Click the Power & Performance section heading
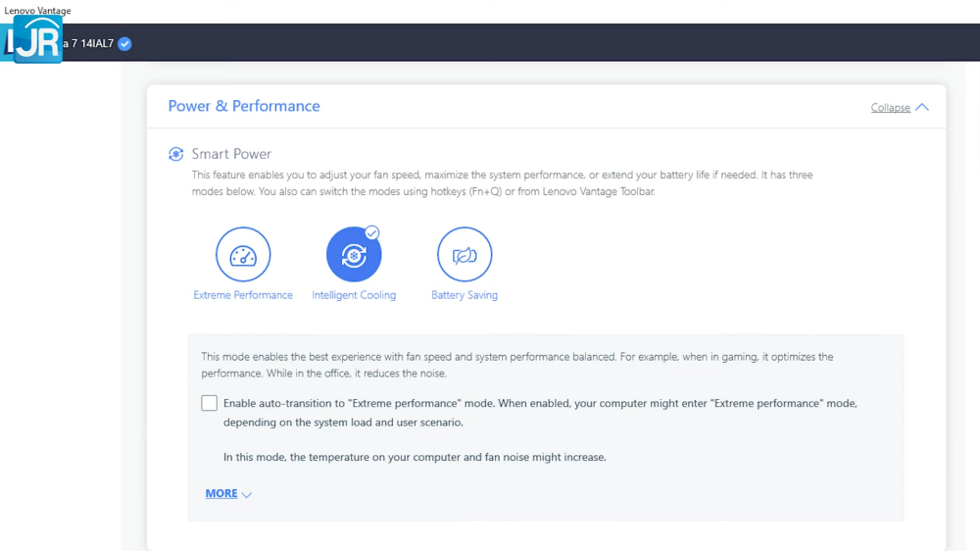Screen dimensions: 980x551 tap(244, 106)
